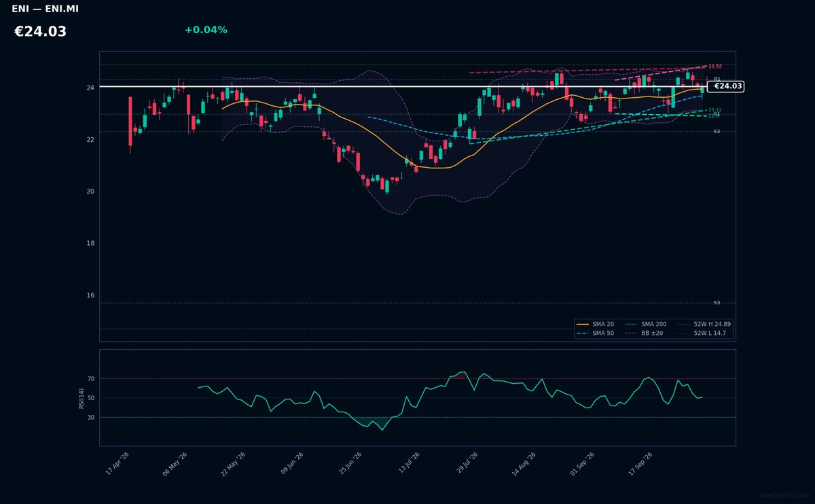Click the RSI 70 overbought level label
Viewport: 815px width, 504px height.
tap(91, 379)
